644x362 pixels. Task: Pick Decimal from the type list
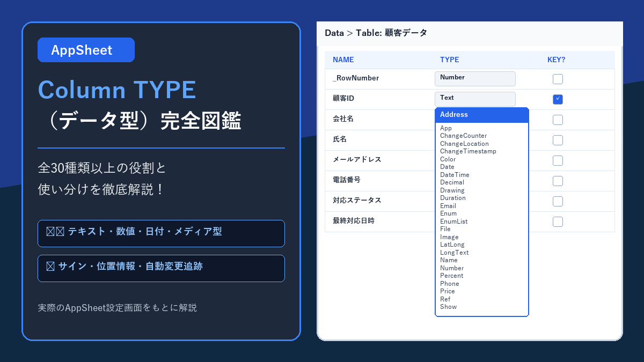coord(452,183)
